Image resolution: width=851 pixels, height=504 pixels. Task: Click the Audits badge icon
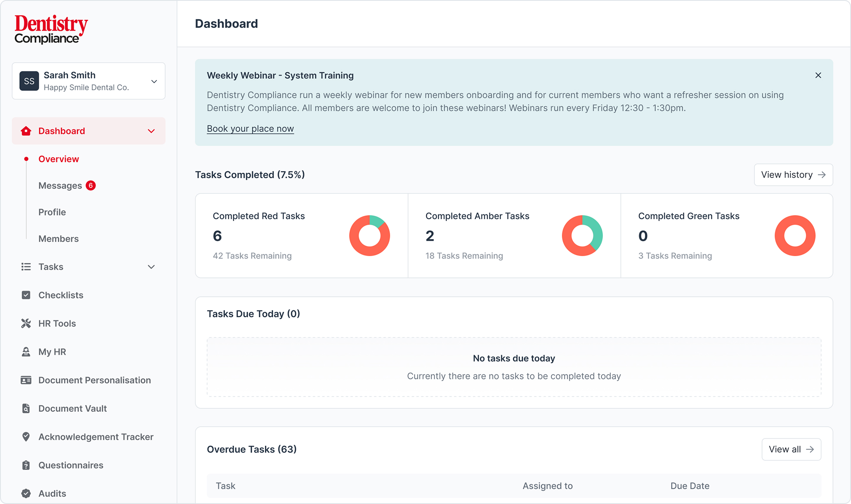[x=26, y=493]
